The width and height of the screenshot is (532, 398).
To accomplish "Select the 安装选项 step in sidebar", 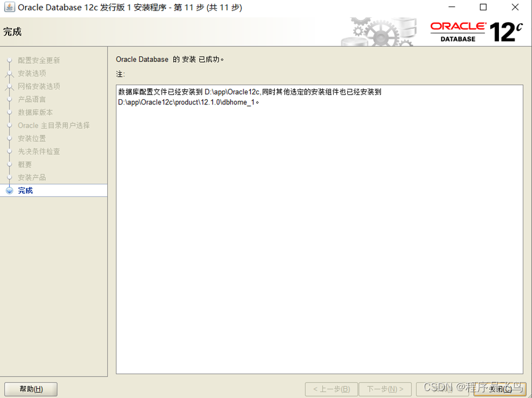I will click(x=32, y=73).
